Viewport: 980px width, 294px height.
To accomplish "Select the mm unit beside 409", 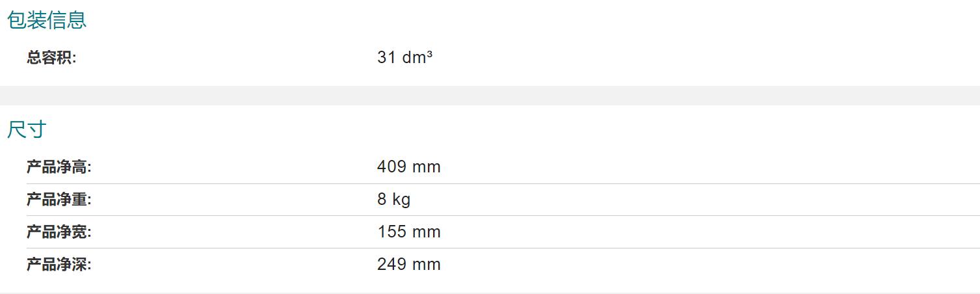I will pyautogui.click(x=426, y=168).
